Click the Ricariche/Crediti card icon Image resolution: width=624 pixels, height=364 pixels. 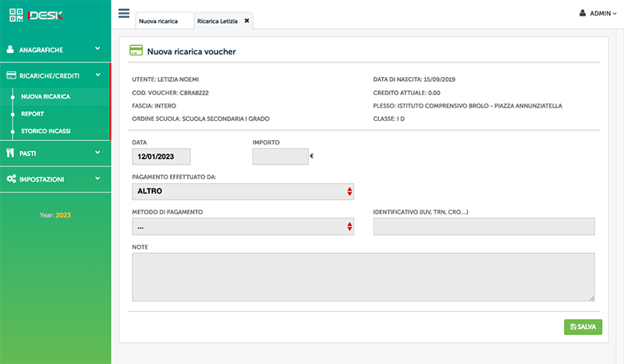(11, 75)
